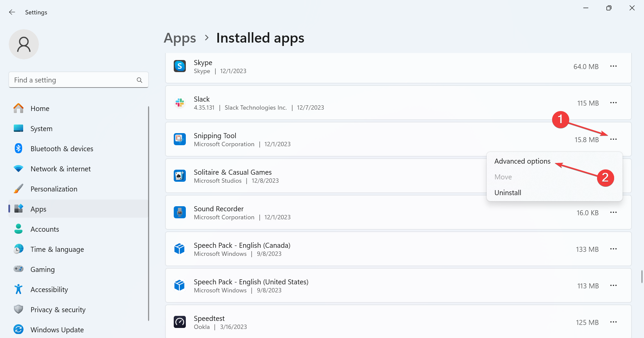The width and height of the screenshot is (644, 338).
Task: Open more options for Speech Pack United States
Action: point(613,286)
